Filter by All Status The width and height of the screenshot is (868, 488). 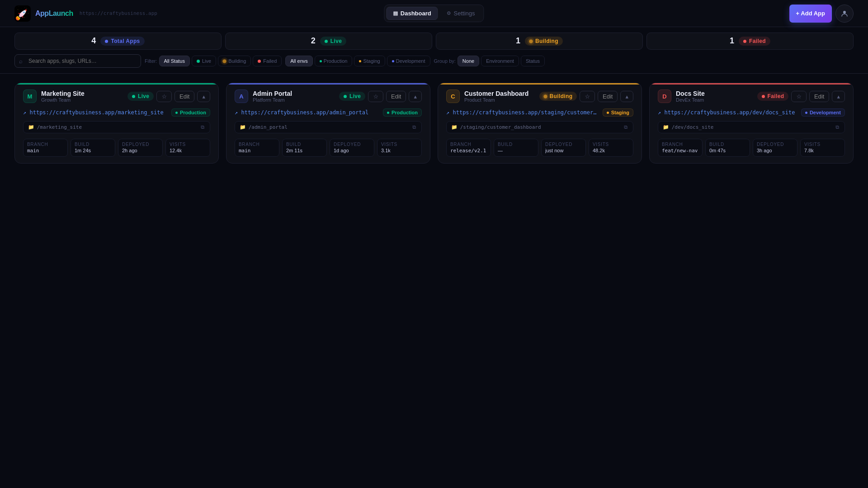[175, 61]
